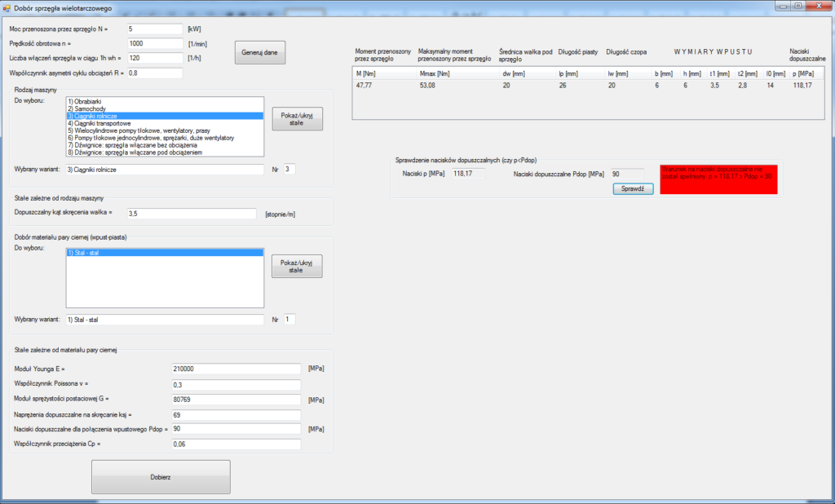Image resolution: width=835 pixels, height=504 pixels.
Task: Click the Wybrany wariant material field
Action: pos(165,320)
